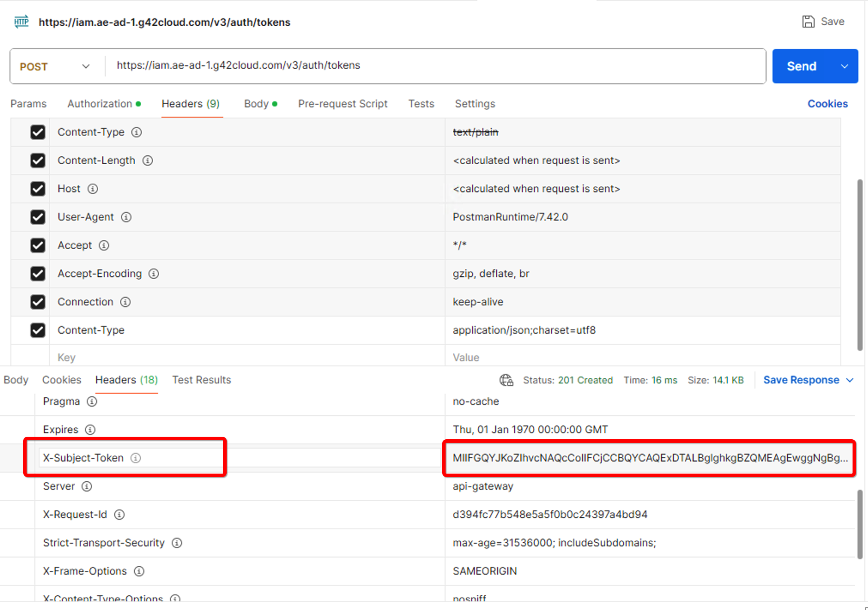The height and width of the screenshot is (610, 868).
Task: Click the max-age=31536000 value
Action: [554, 543]
